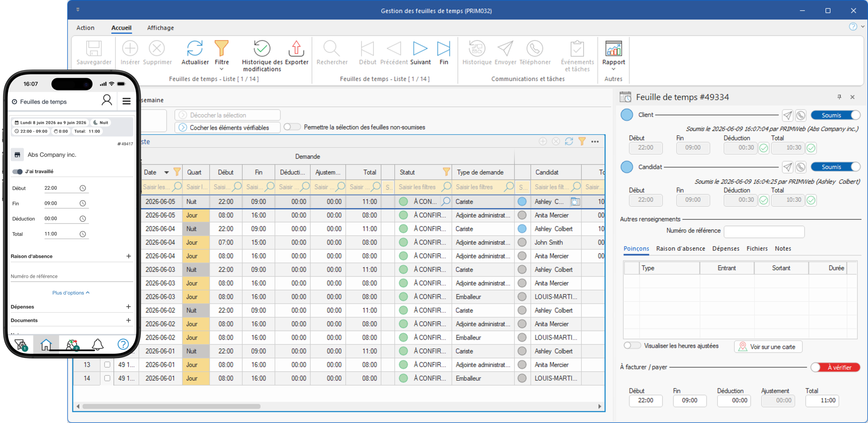Open the Date column sort arrow
The width and height of the screenshot is (868, 423).
click(x=166, y=172)
